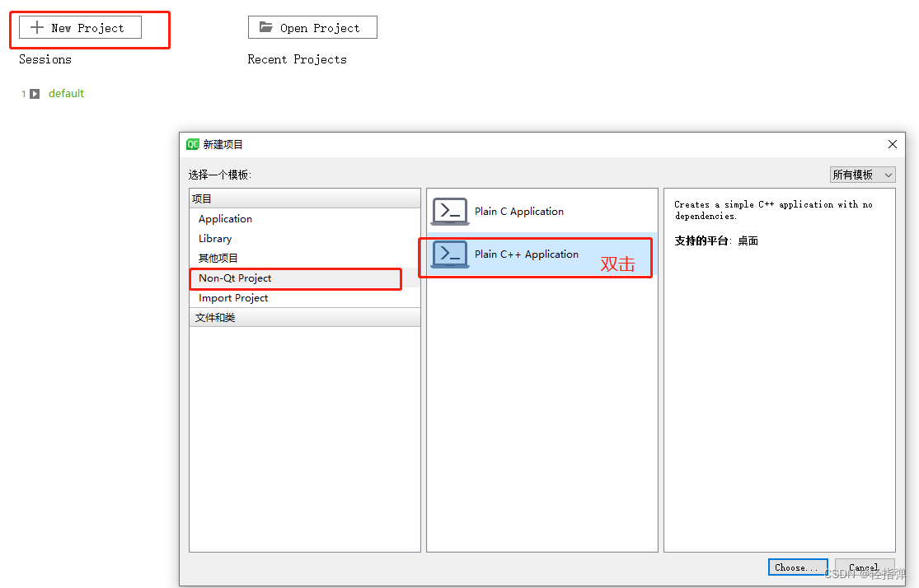The width and height of the screenshot is (919, 588).
Task: Click the template description text
Action: 773,210
